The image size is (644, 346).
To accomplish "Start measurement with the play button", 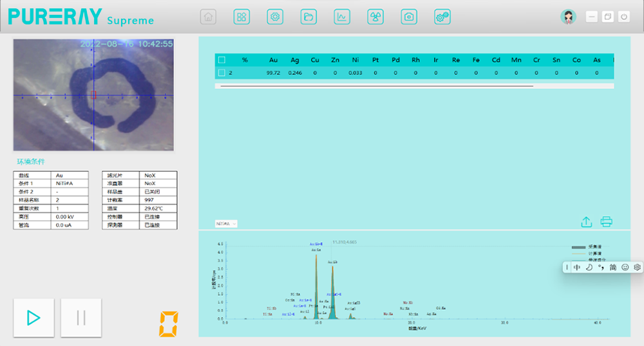I will click(33, 318).
